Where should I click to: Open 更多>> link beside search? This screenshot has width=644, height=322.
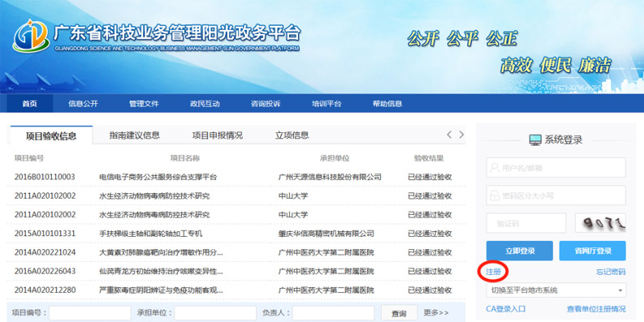[436, 312]
